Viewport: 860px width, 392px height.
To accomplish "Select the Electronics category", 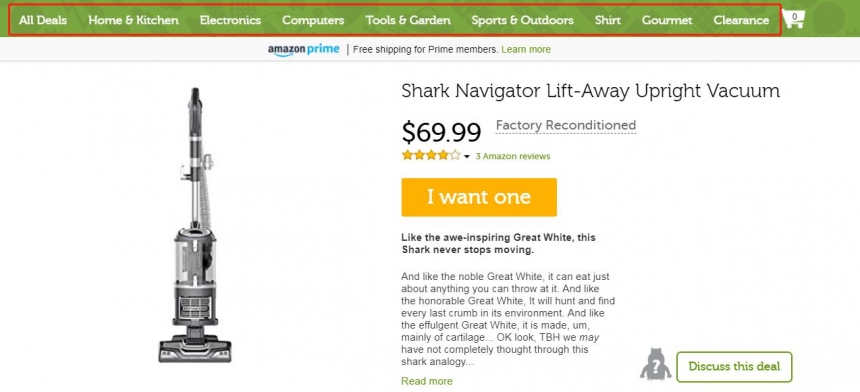I will pyautogui.click(x=230, y=20).
